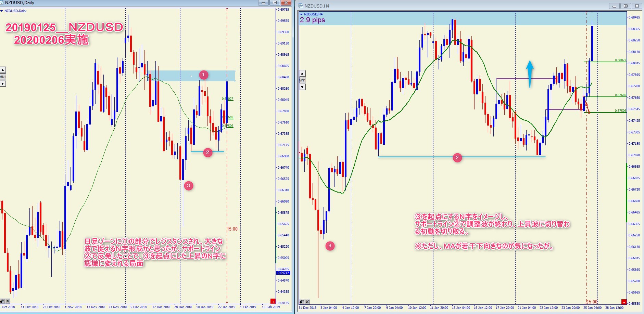Step timeframe down in H4 chart widget

click(x=302, y=87)
